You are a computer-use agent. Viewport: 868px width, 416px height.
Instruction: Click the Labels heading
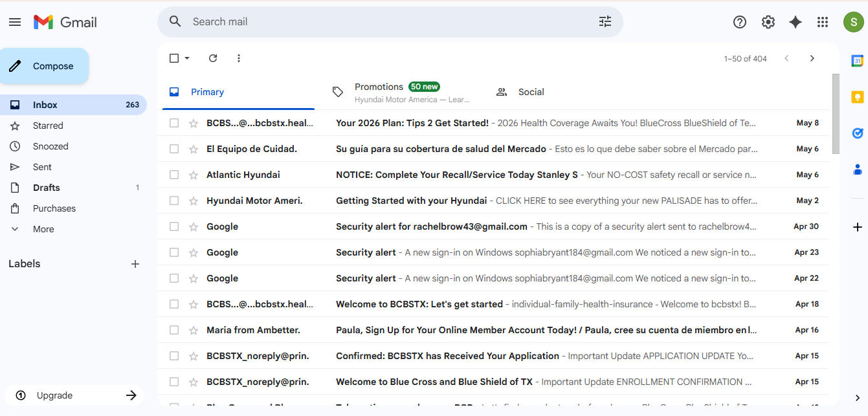25,264
